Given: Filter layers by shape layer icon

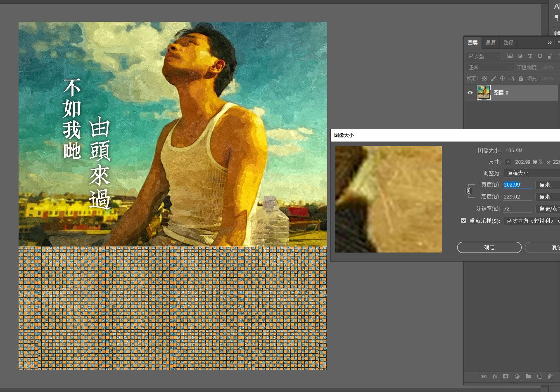Looking at the screenshot, I should pos(540,56).
